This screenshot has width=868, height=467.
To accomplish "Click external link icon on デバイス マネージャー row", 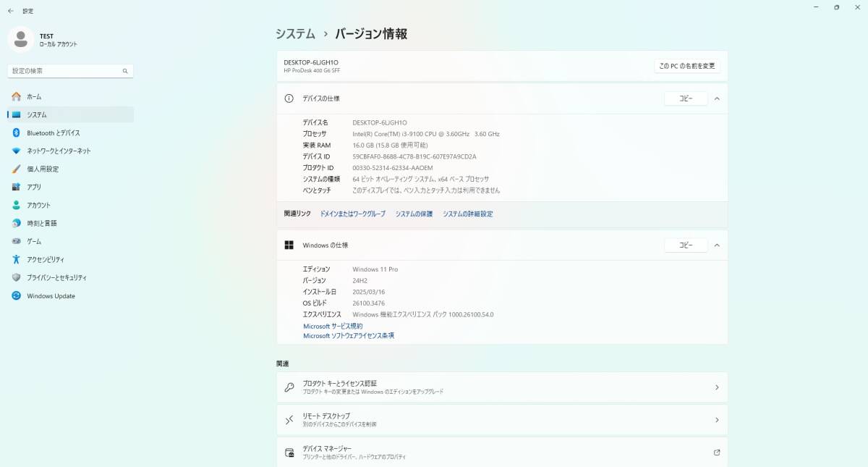I will coord(717,453).
